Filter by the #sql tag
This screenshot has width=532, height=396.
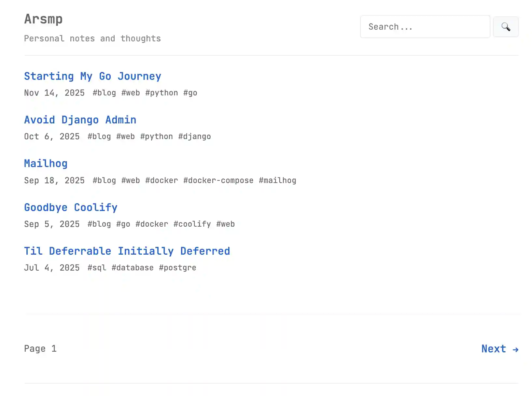[x=97, y=268]
